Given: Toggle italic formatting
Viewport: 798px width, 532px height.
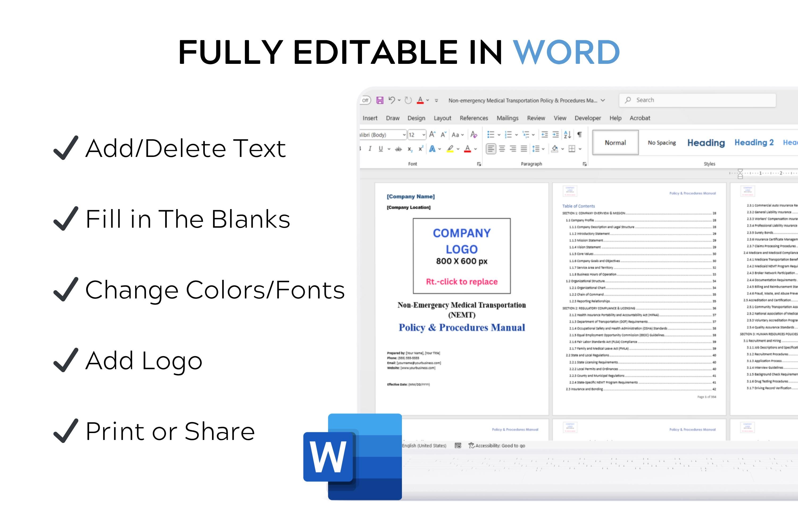Looking at the screenshot, I should [x=370, y=149].
